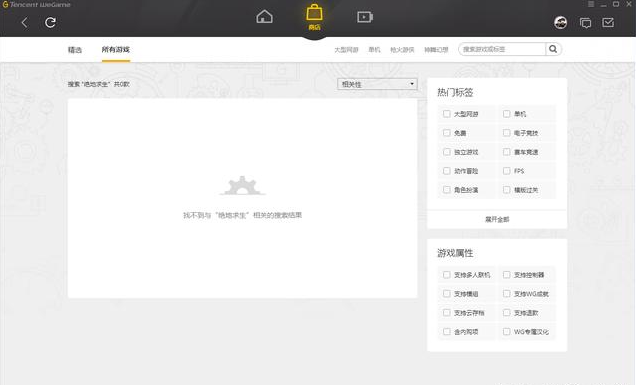Screen dimensions: 636x385
Task: Close the WeGame window
Action: click(x=629, y=4)
